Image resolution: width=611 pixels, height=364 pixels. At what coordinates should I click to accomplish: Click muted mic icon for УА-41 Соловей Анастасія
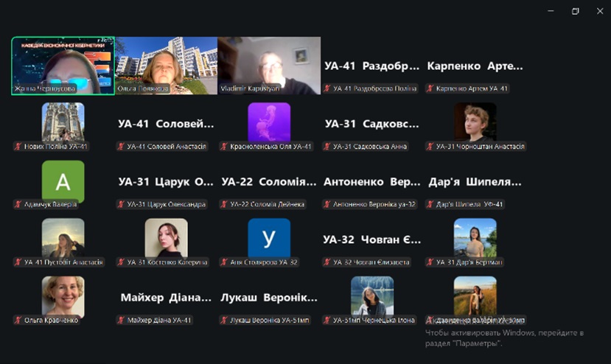click(x=121, y=147)
